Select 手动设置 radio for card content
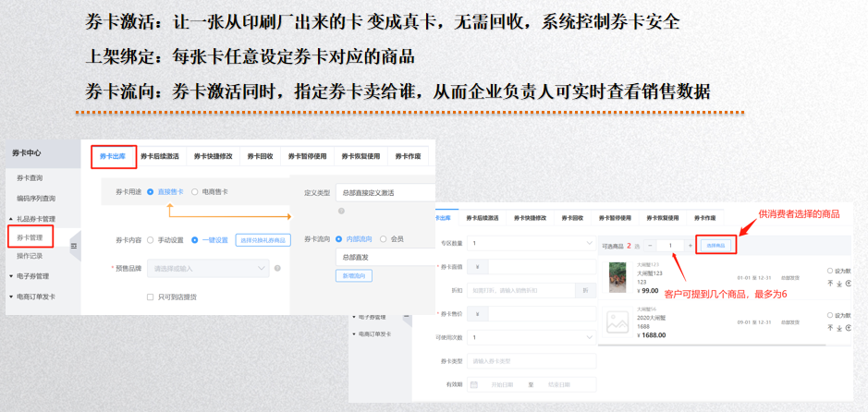 pos(151,239)
